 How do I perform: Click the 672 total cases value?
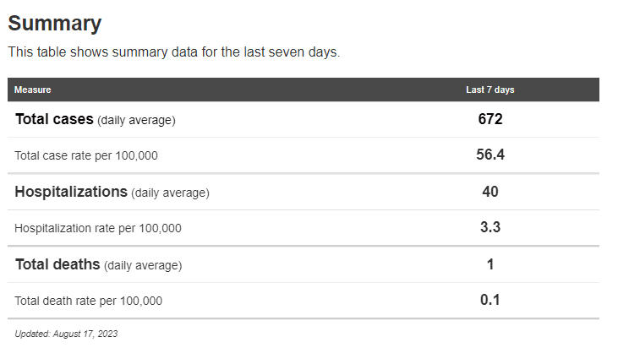click(490, 119)
